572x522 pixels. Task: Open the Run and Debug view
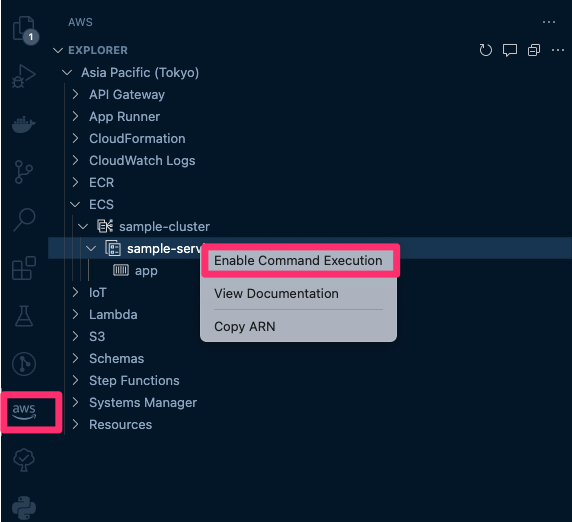[23, 77]
